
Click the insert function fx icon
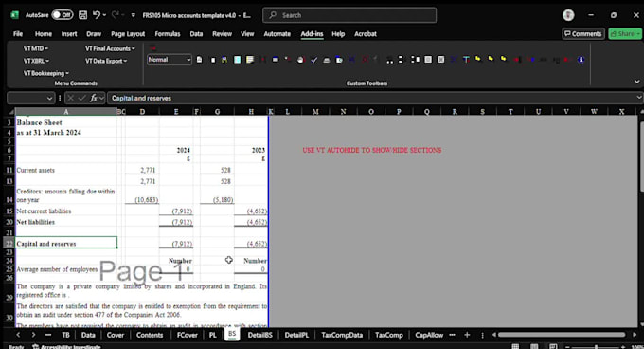94,98
